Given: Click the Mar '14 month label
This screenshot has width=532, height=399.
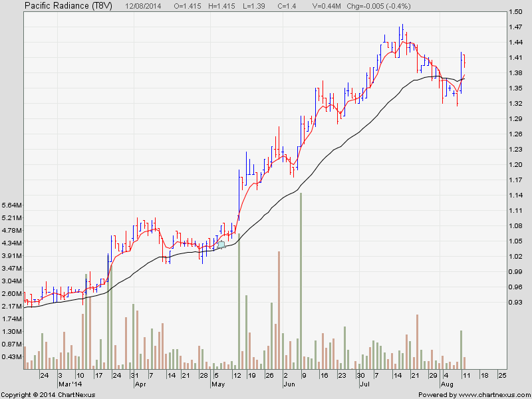Looking at the screenshot, I should click(70, 384).
